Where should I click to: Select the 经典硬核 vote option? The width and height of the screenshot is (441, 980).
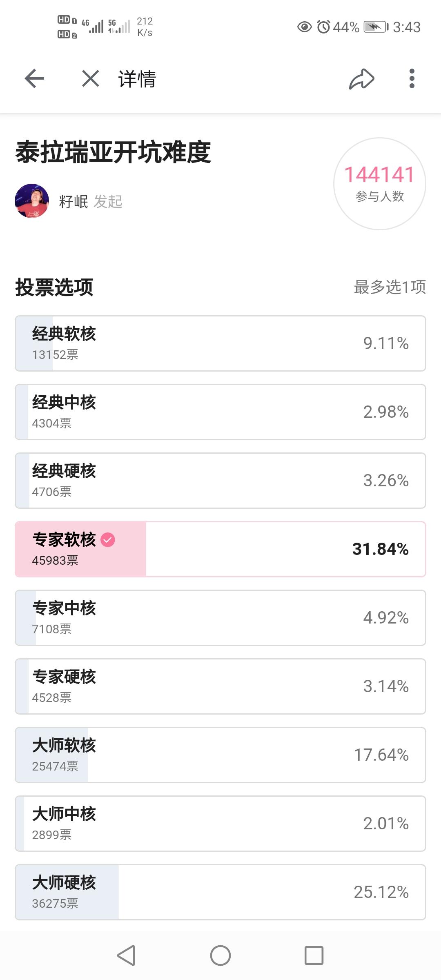(220, 481)
